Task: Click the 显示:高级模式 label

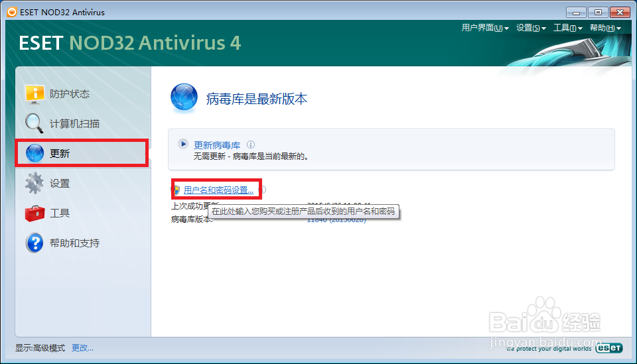Action: [x=40, y=348]
